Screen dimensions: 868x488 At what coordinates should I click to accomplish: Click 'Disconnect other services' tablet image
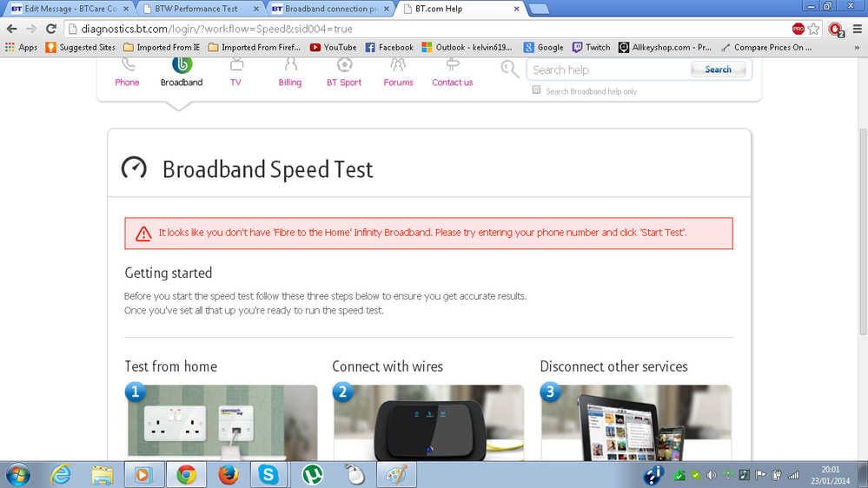click(636, 422)
